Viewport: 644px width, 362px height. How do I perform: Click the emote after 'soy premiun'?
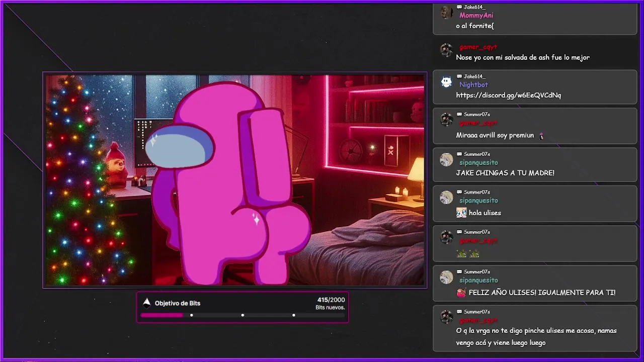pyautogui.click(x=541, y=135)
